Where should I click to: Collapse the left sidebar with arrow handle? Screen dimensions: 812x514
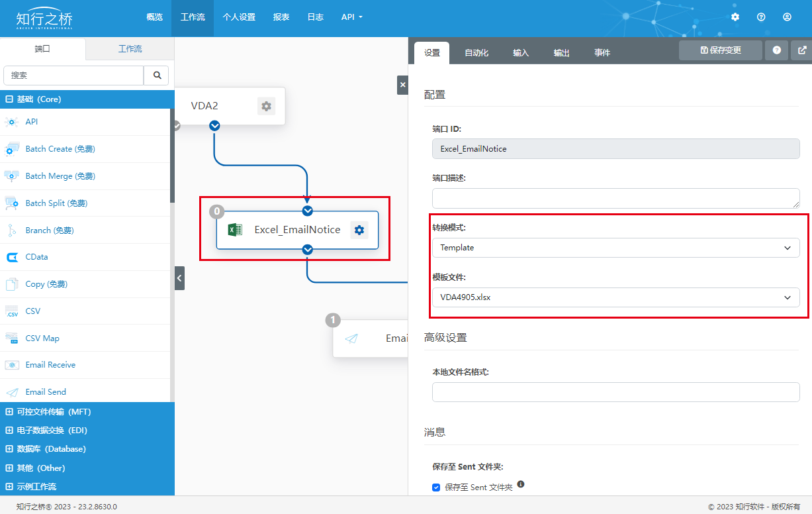[179, 278]
